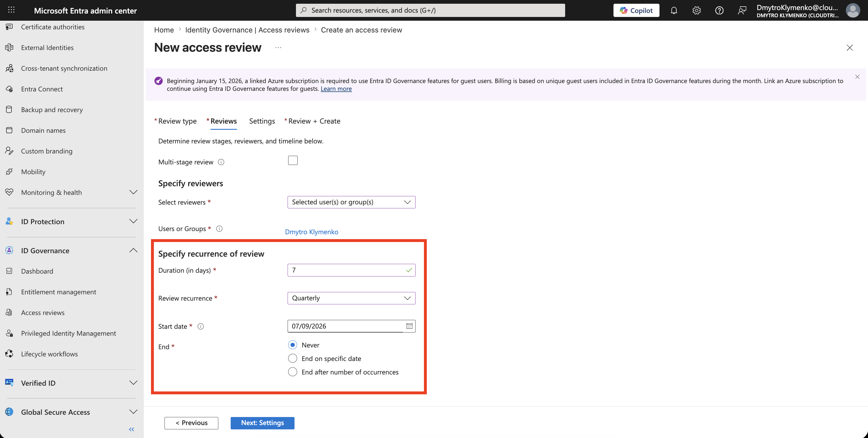Select End on specific date radio
Image resolution: width=868 pixels, height=438 pixels.
tap(292, 359)
